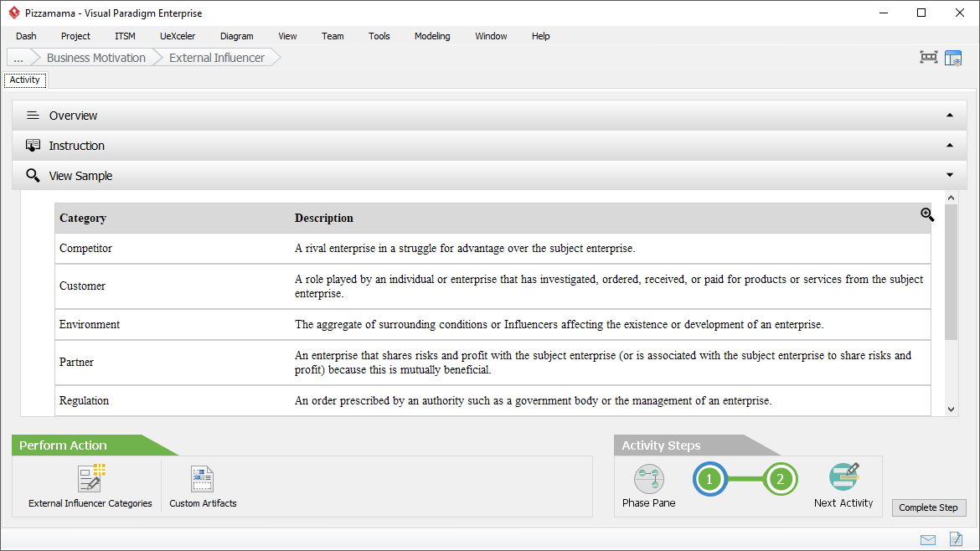This screenshot has width=980, height=551.
Task: Open the ITSM menu
Action: (125, 36)
